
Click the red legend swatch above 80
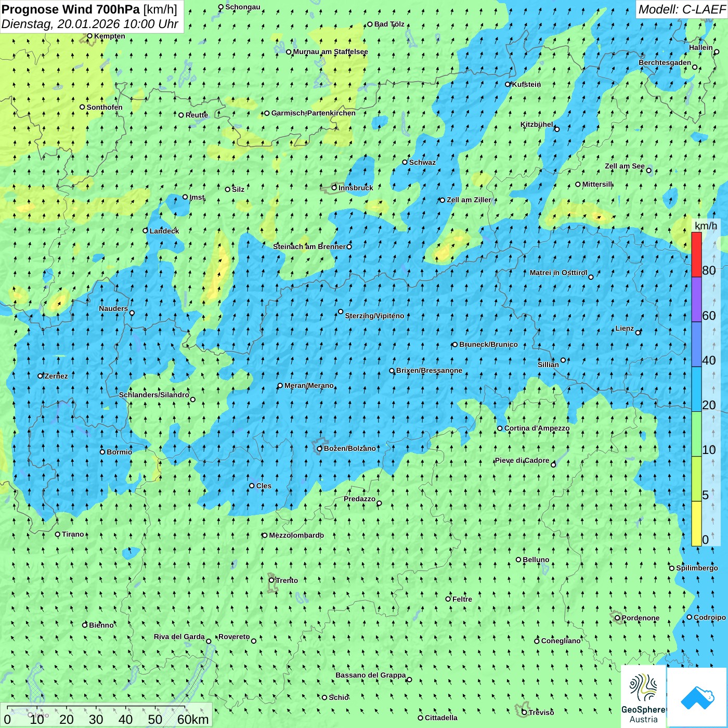tap(696, 254)
